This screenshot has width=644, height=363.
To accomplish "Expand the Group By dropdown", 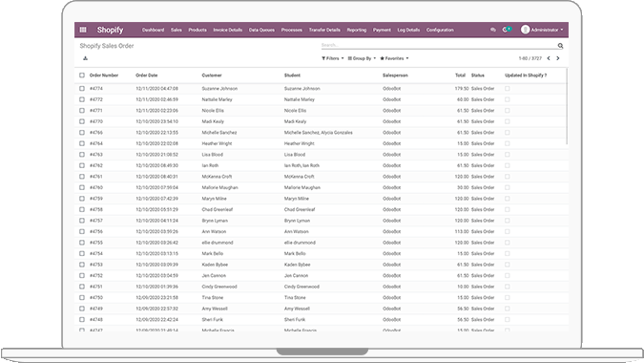I will [x=362, y=58].
